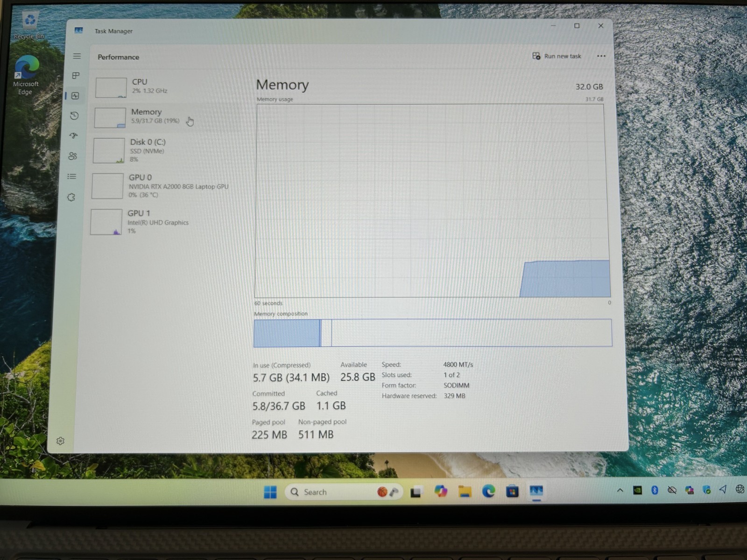The width and height of the screenshot is (747, 560).
Task: Click the Disk 0 mini graph thumbnail
Action: (109, 150)
